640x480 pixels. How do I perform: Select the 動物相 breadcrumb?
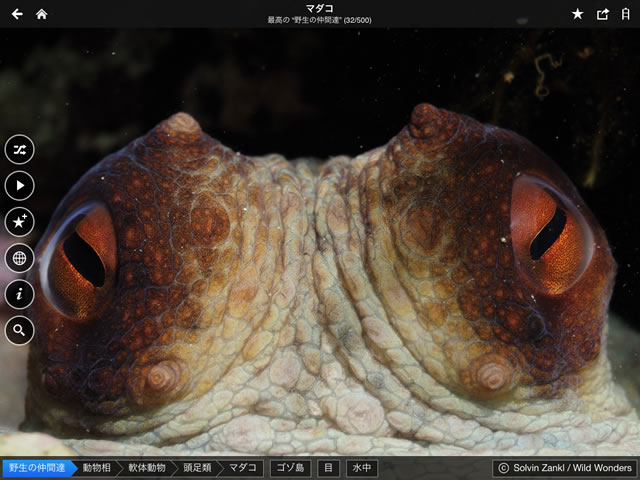pyautogui.click(x=97, y=468)
